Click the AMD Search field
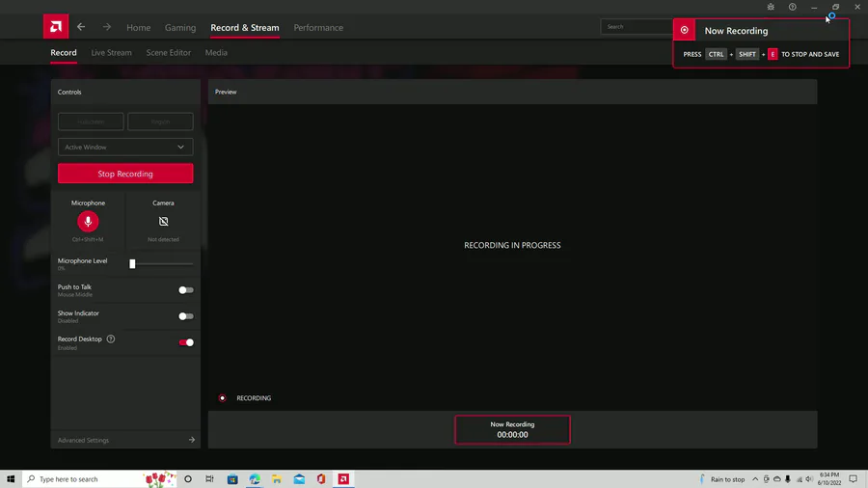 (637, 27)
